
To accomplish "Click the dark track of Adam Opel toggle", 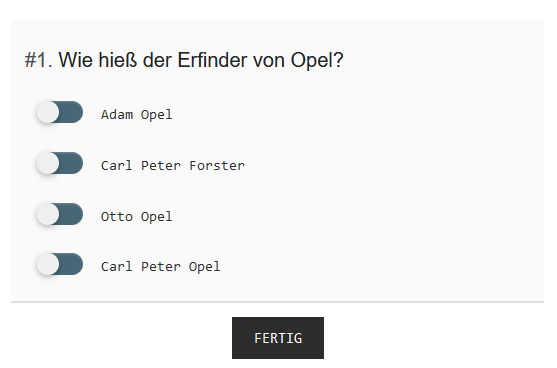I will 71,112.
